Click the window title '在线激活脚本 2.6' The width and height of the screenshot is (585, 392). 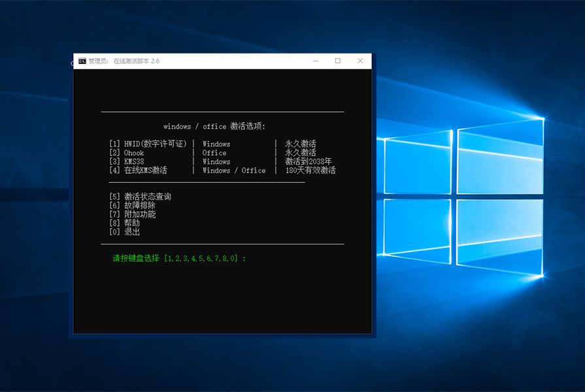[136, 61]
